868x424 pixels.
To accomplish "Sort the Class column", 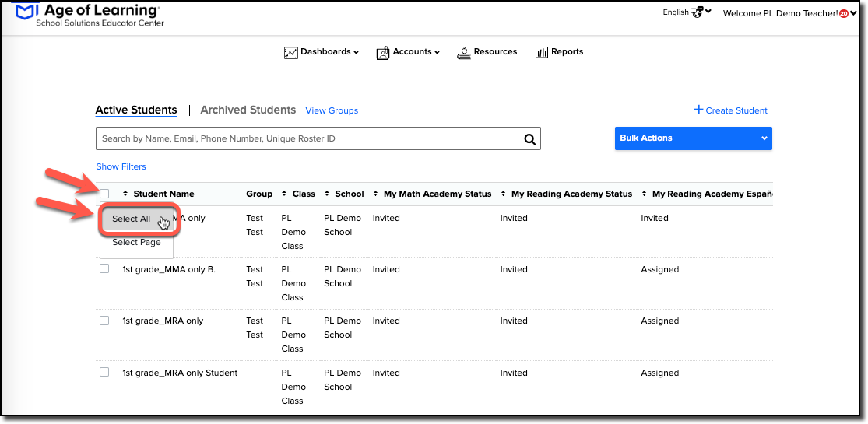I will 285,194.
